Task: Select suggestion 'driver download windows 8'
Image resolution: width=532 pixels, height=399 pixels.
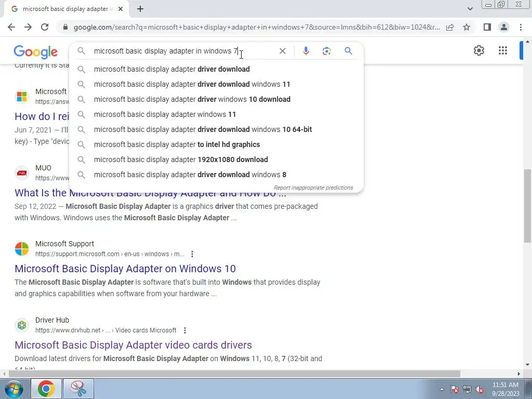Action: click(216, 175)
